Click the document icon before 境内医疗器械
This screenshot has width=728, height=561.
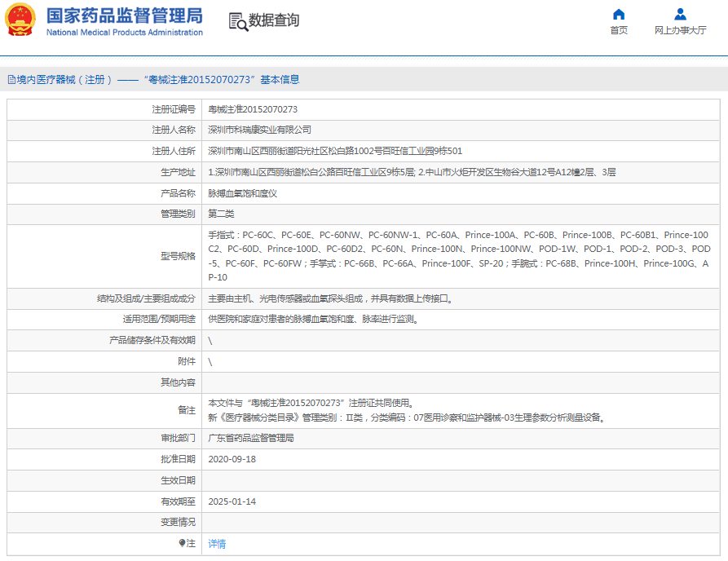[x=11, y=80]
